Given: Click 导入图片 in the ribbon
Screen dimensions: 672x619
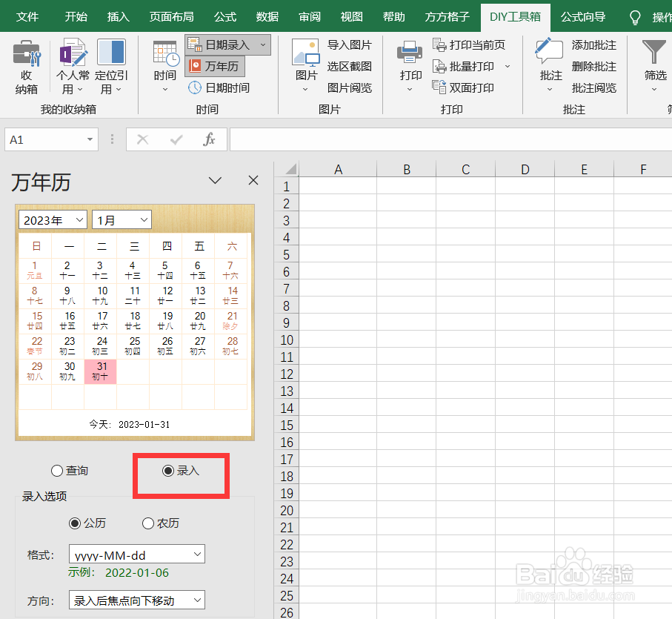Looking at the screenshot, I should point(349,44).
